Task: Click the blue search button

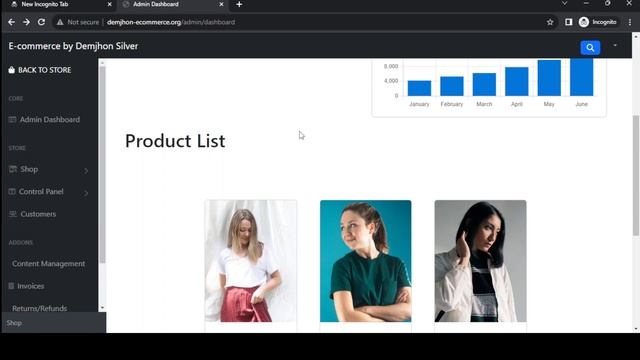Action: (x=590, y=48)
